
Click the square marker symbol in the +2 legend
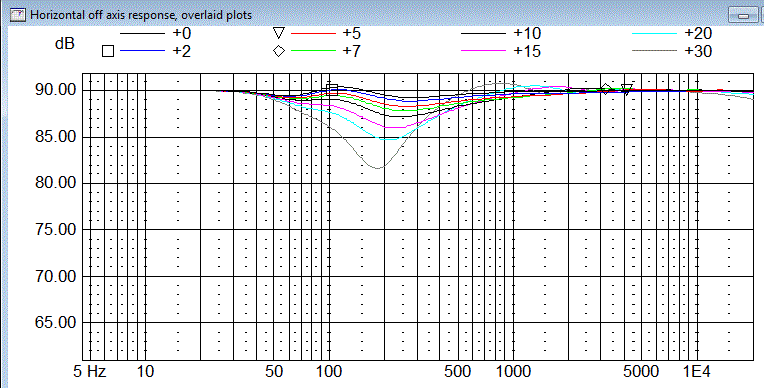click(x=108, y=51)
